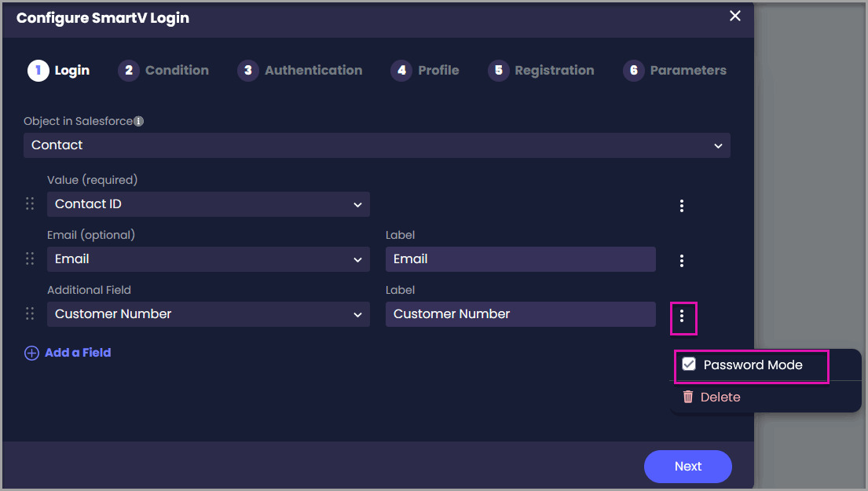Click the info icon beside Object in Salesforce
This screenshot has width=868, height=491.
(x=139, y=121)
